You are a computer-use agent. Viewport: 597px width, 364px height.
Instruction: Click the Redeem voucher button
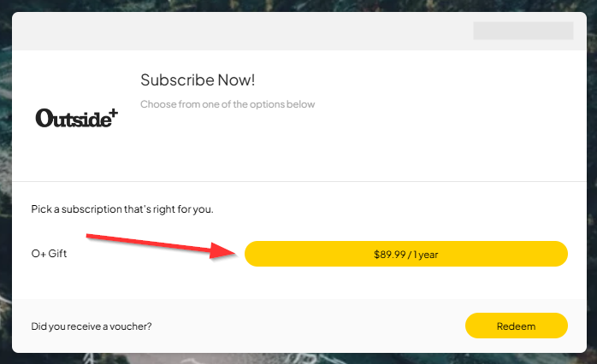coord(517,326)
